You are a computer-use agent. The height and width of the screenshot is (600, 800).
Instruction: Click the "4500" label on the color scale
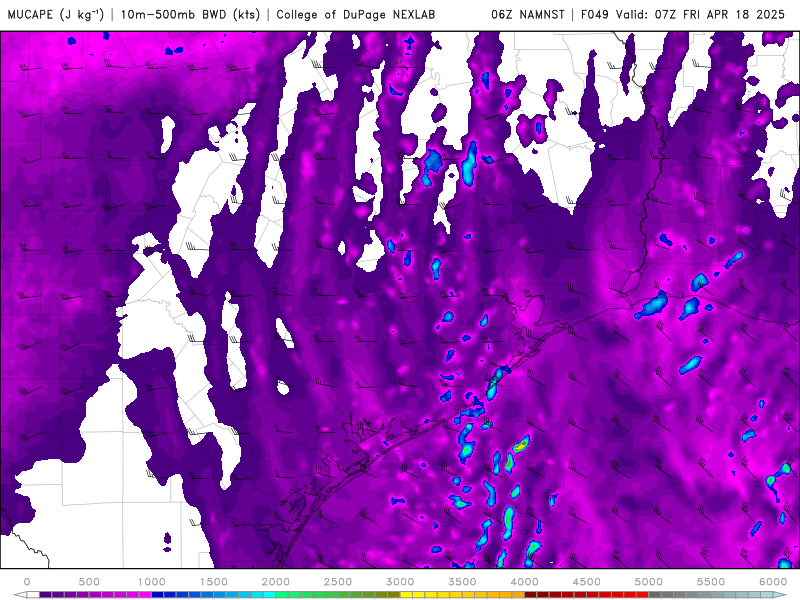point(587,582)
